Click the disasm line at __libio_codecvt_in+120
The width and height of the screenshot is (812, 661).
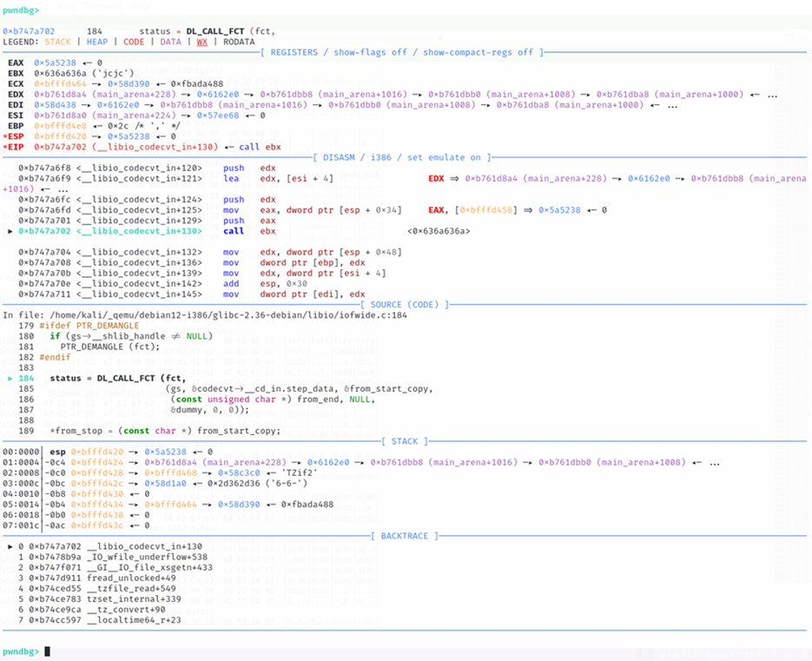click(x=147, y=168)
